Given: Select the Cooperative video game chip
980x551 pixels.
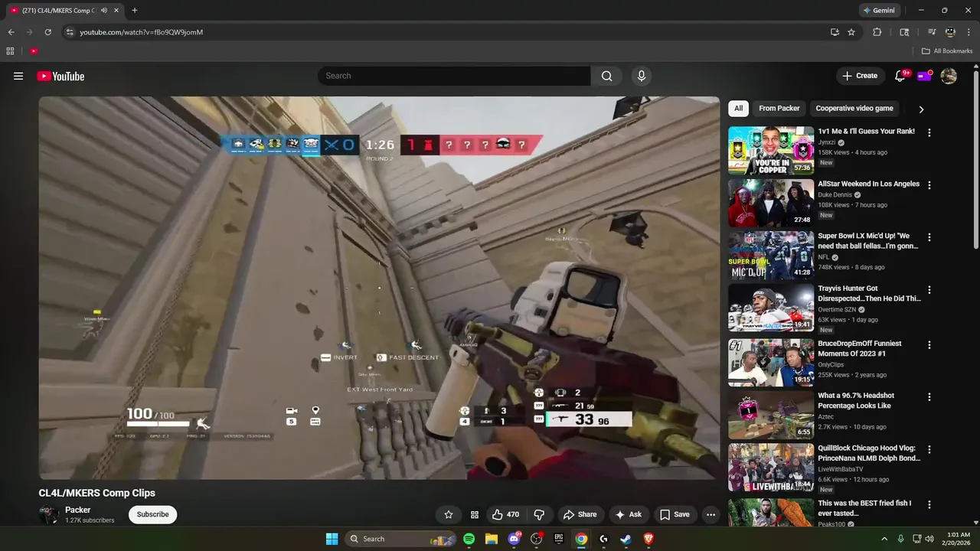Looking at the screenshot, I should [x=854, y=109].
